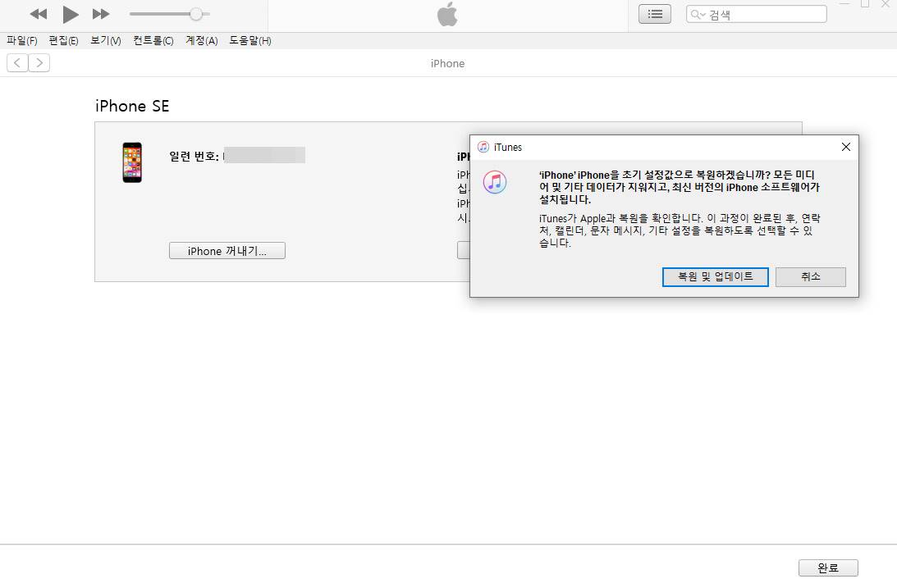
Task: Open the 보기(V) menu
Action: click(106, 40)
